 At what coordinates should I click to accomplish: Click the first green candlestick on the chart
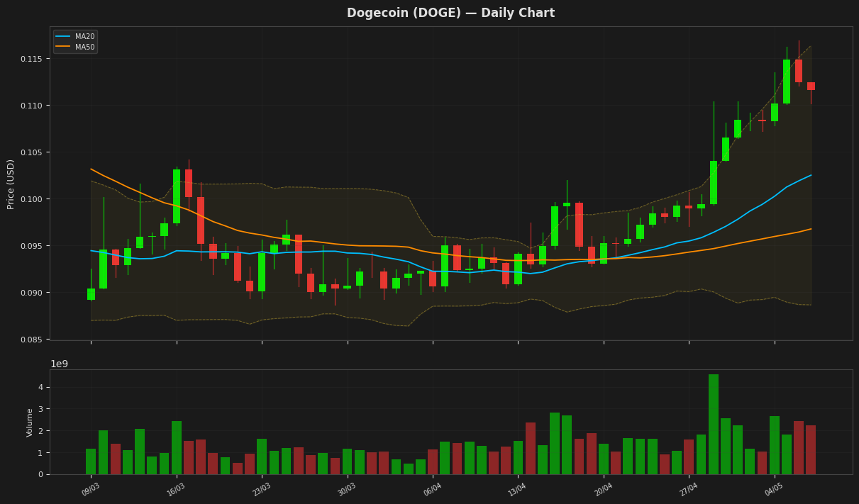pyautogui.click(x=91, y=294)
